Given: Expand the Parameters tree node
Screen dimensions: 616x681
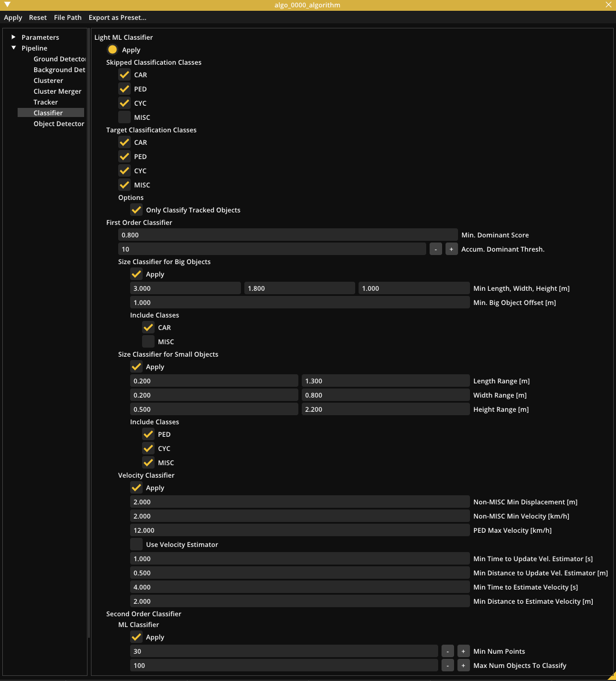Looking at the screenshot, I should click(x=14, y=37).
